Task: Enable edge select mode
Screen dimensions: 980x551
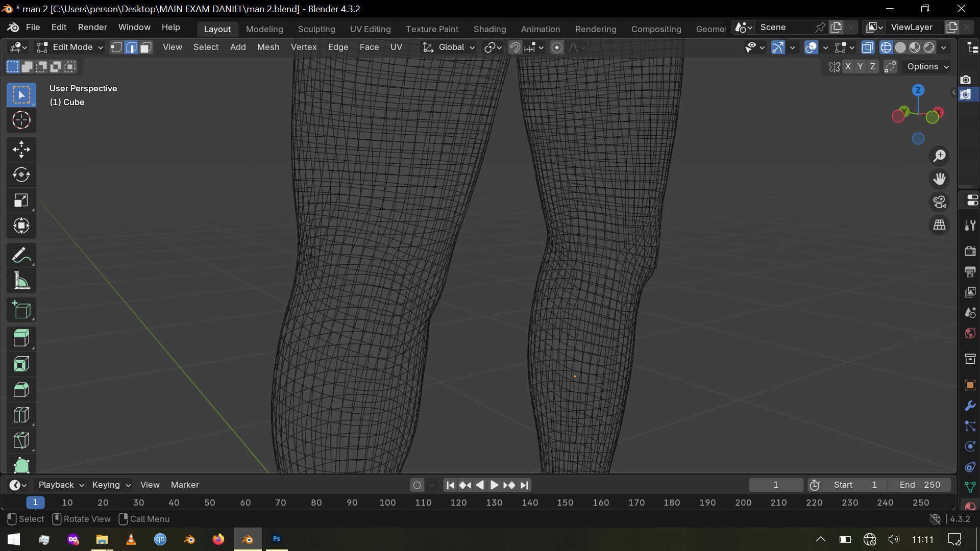Action: tap(131, 47)
